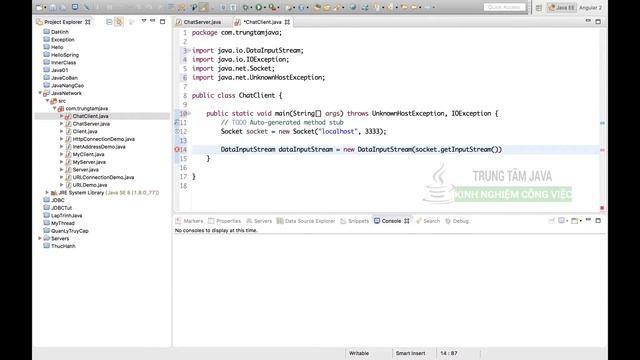640x360 pixels.
Task: Open Project Explorer View Menu arrow
Action: (x=144, y=21)
